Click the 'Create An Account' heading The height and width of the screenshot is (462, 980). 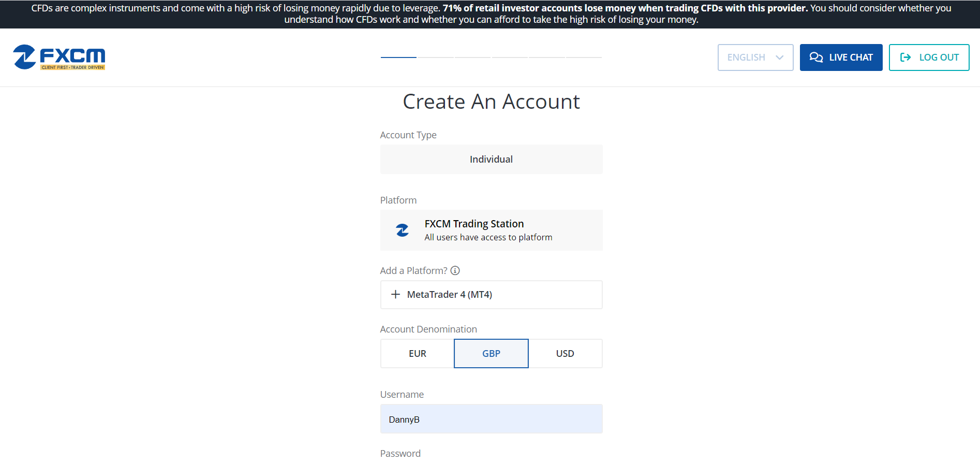(x=492, y=102)
